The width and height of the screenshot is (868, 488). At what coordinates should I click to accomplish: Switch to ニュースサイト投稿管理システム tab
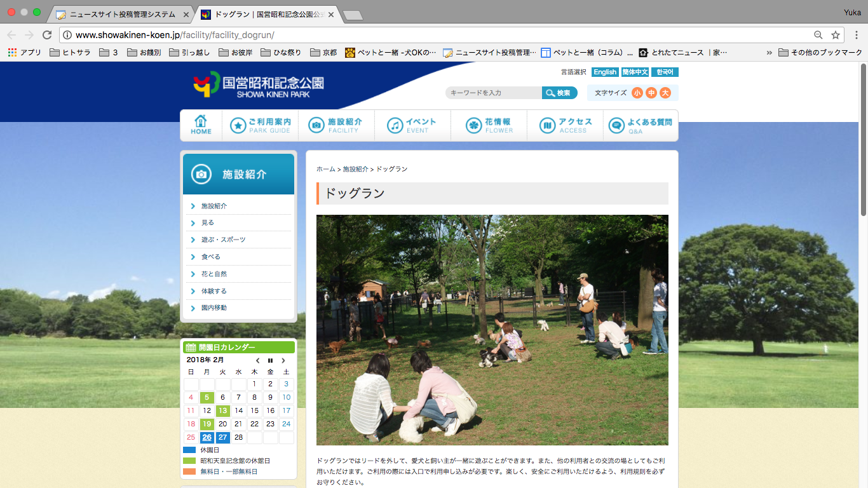click(x=121, y=14)
